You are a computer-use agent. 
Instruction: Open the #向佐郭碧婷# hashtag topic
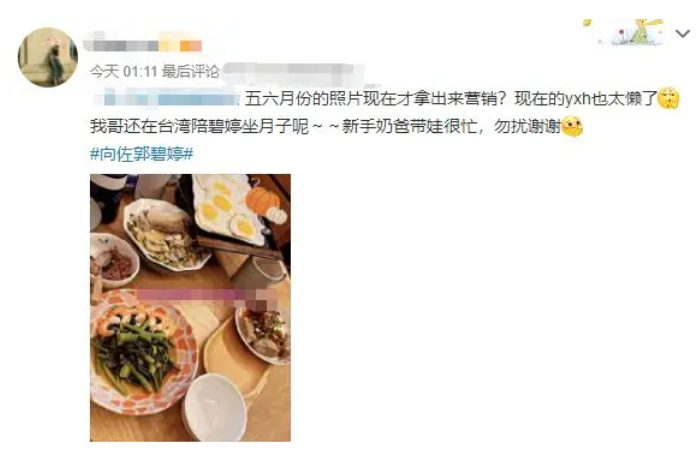pyautogui.click(x=142, y=154)
